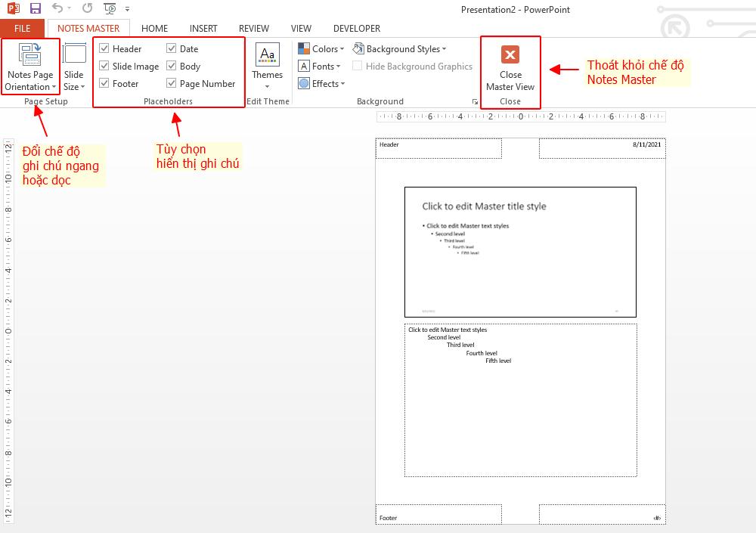Start slideshow from beginning icon in quick access
The height and width of the screenshot is (533, 756).
pos(110,8)
